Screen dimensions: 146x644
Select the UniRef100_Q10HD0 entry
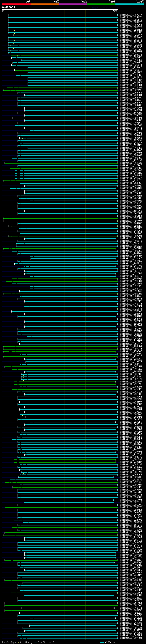(x=131, y=238)
